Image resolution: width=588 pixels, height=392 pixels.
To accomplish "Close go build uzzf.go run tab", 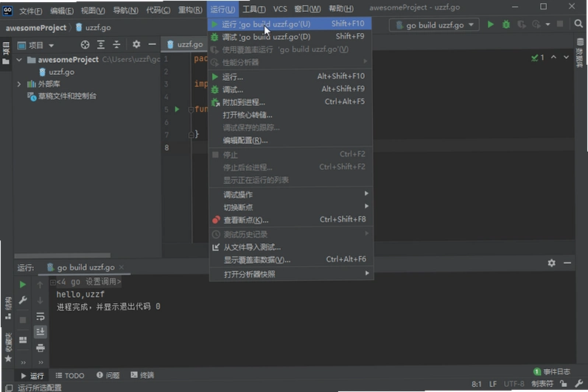I will point(121,267).
